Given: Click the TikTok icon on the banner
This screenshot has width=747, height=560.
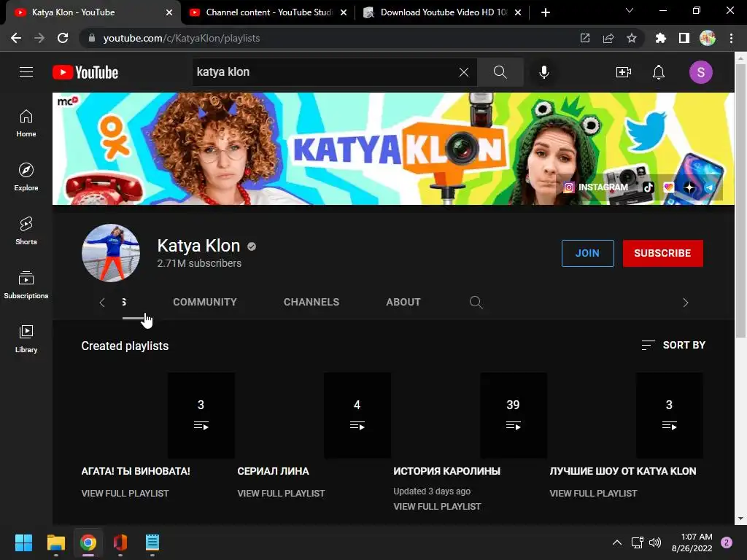Looking at the screenshot, I should tap(648, 187).
